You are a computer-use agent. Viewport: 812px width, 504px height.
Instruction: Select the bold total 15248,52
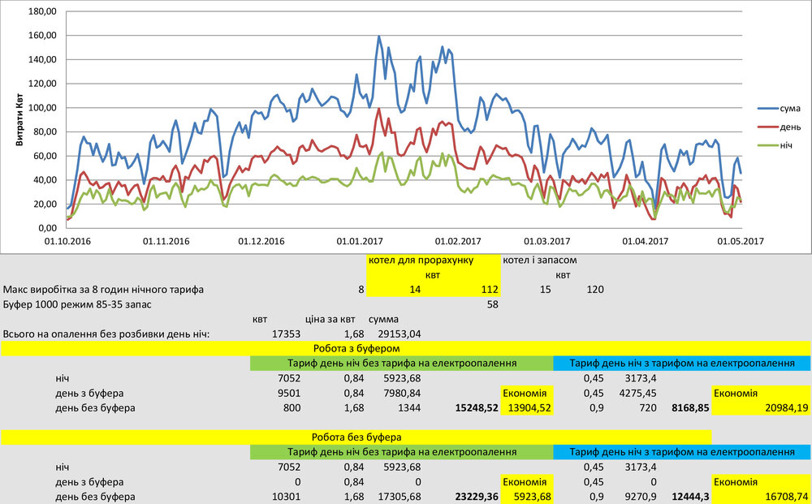(x=476, y=407)
